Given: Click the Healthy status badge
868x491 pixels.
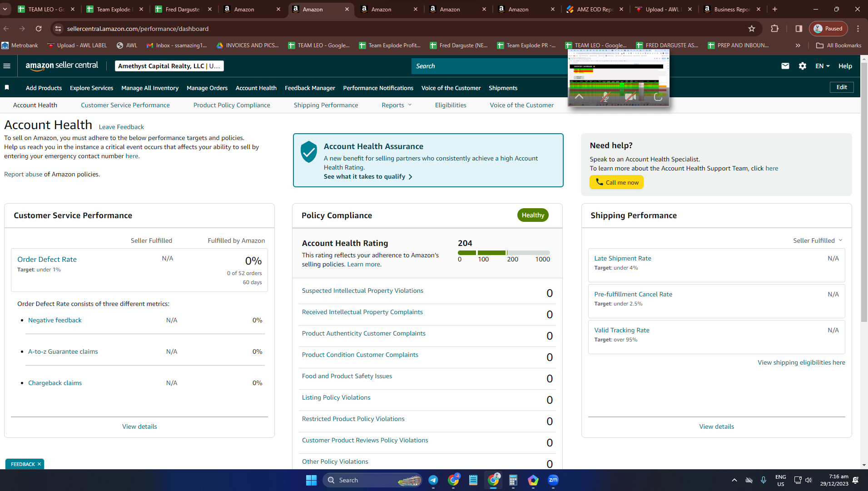Looking at the screenshot, I should pyautogui.click(x=533, y=215).
